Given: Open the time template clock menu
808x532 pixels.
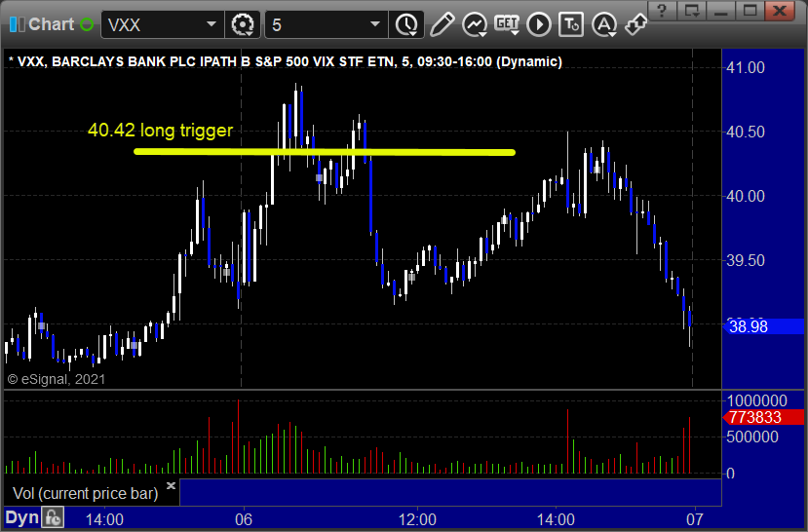Looking at the screenshot, I should pos(407,24).
